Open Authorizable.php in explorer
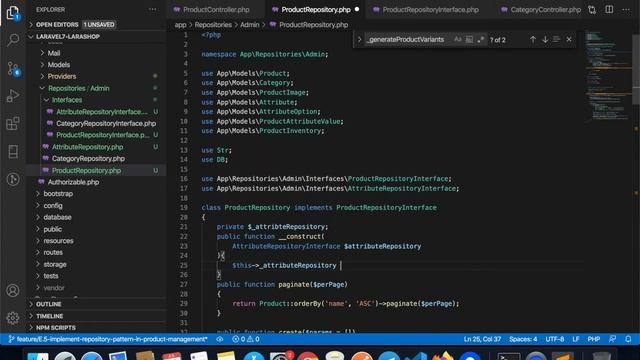640x360 pixels. [73, 182]
